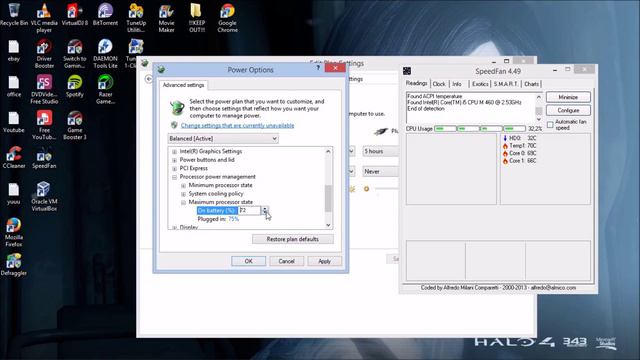The height and width of the screenshot is (360, 640).
Task: Open DVDVideoSoft Free Studio icon
Action: click(x=44, y=89)
